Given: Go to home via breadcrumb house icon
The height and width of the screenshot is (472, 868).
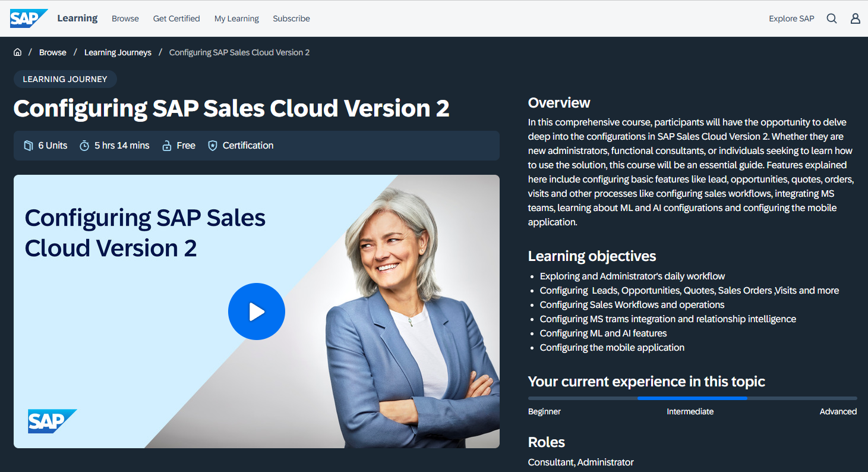Looking at the screenshot, I should pyautogui.click(x=18, y=52).
